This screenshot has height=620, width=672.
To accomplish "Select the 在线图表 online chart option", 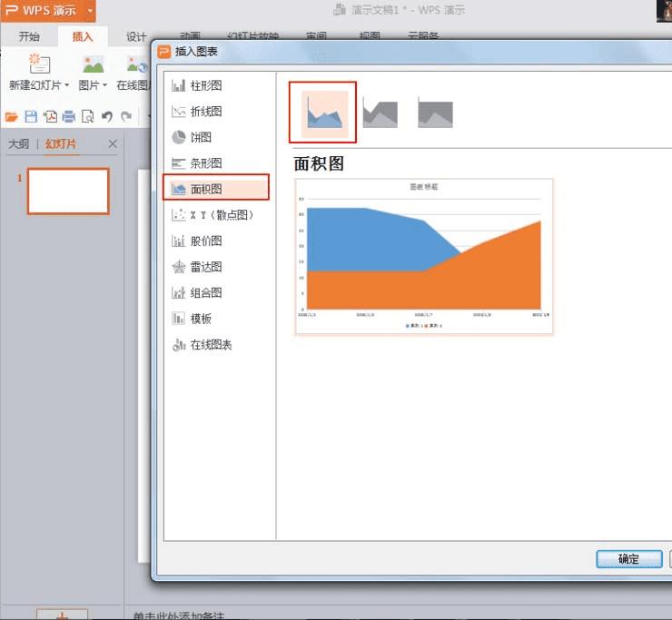I will coord(203,344).
